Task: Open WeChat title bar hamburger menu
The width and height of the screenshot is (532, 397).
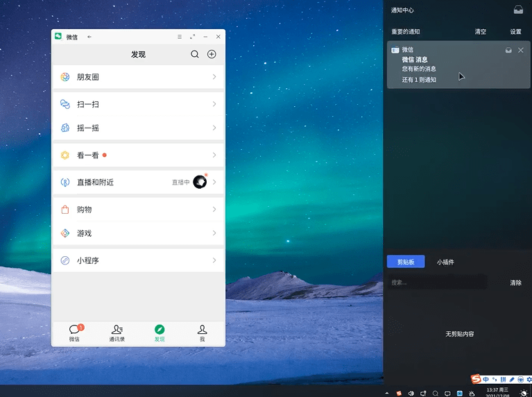Action: coord(180,37)
